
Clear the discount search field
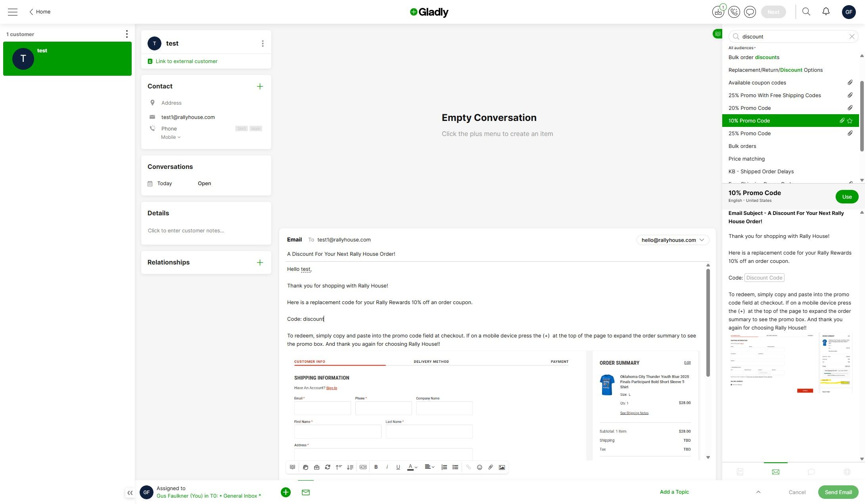click(852, 36)
